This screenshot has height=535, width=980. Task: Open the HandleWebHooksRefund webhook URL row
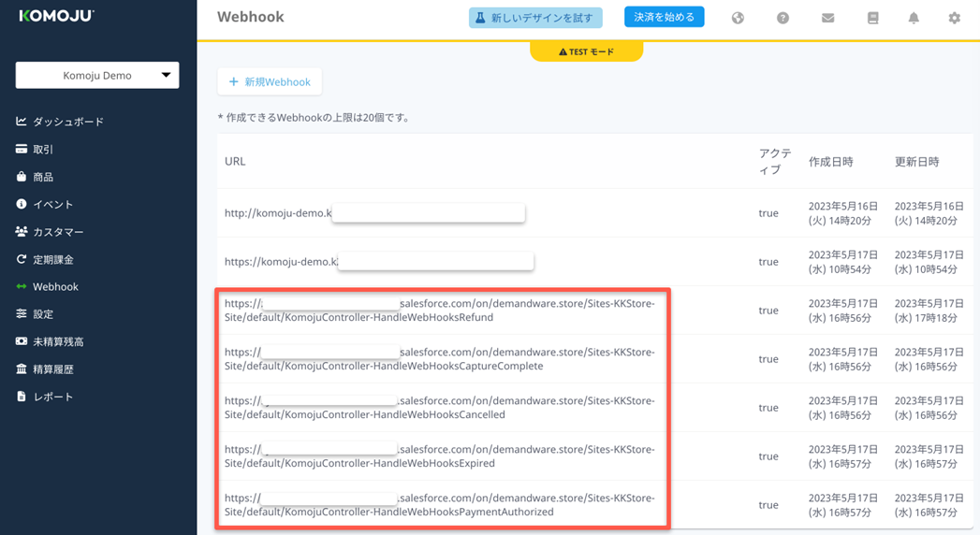tap(440, 311)
